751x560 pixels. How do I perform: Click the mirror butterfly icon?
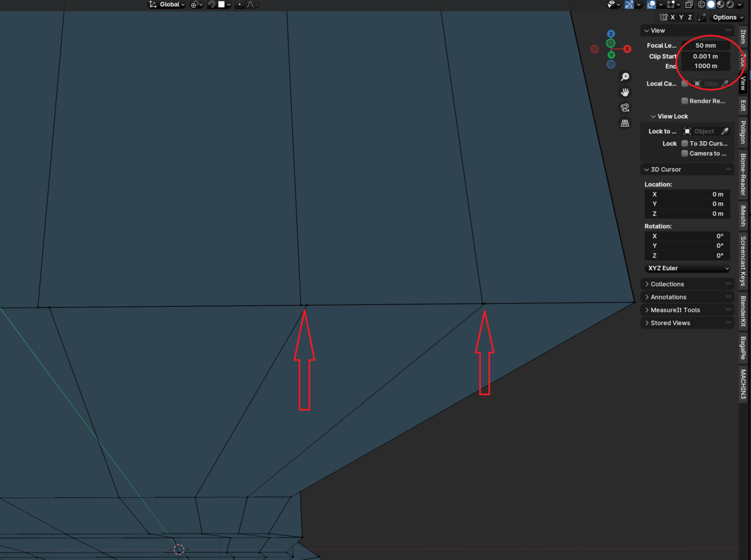[x=664, y=18]
